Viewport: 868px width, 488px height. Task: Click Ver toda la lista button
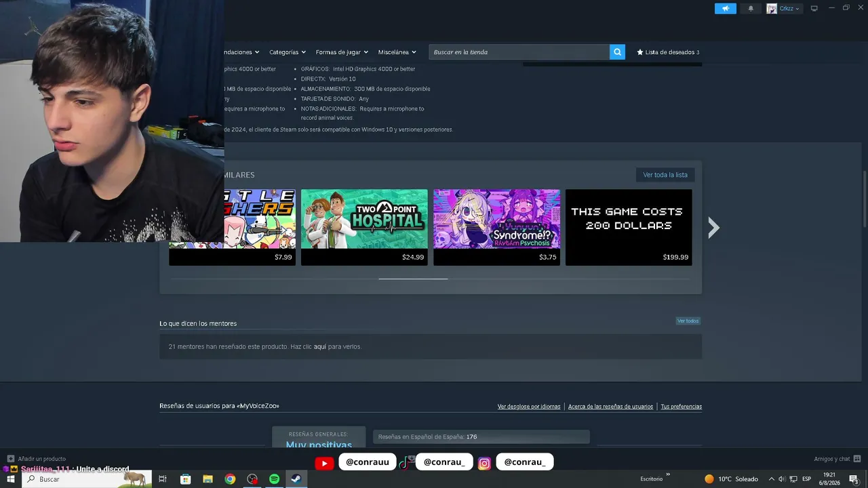[x=665, y=175]
